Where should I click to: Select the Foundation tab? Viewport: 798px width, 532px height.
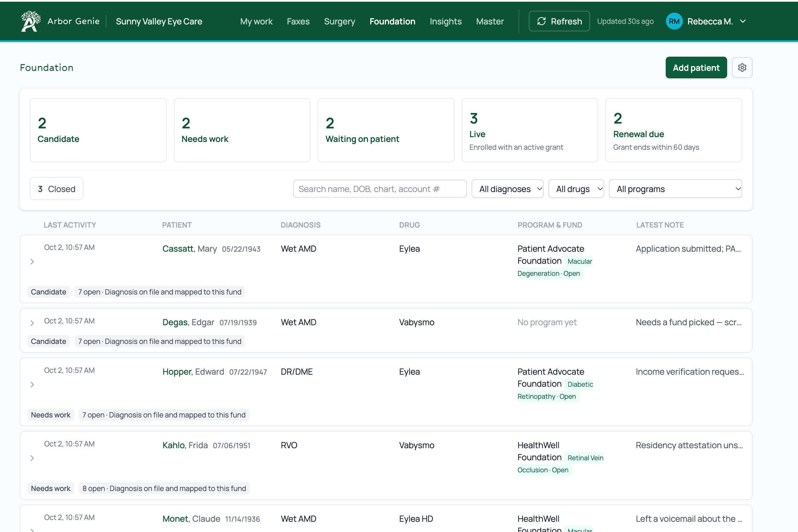tap(392, 21)
